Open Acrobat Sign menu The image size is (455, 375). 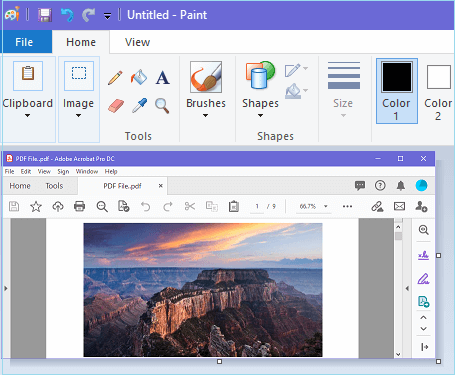63,171
